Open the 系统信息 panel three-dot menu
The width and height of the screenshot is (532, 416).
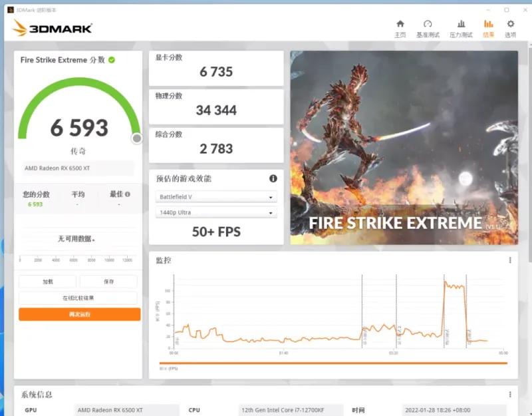click(x=510, y=394)
